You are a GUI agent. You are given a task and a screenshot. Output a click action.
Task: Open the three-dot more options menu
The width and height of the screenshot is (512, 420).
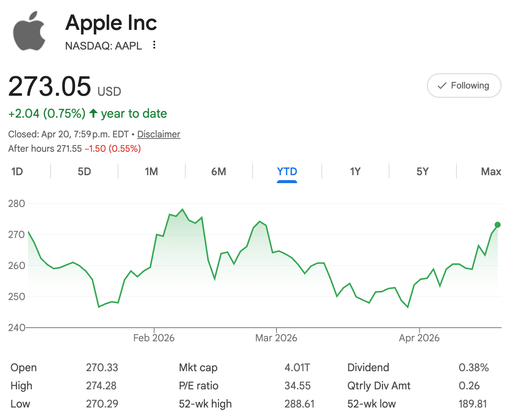pos(154,45)
